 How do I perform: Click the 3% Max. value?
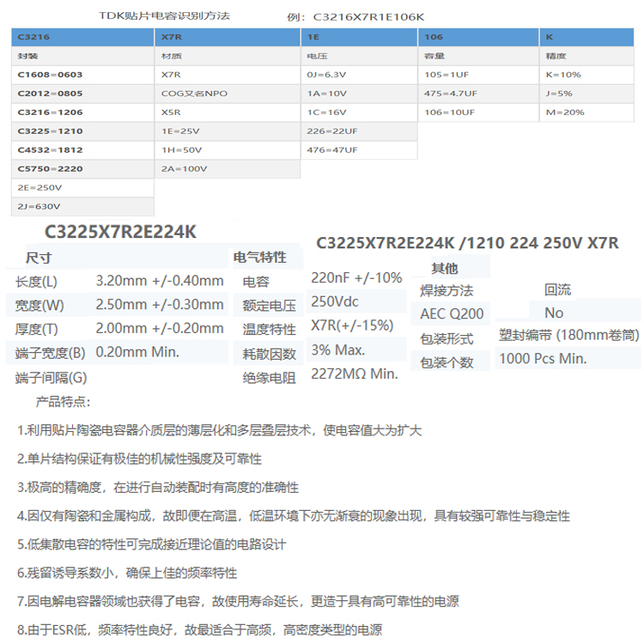pyautogui.click(x=338, y=350)
